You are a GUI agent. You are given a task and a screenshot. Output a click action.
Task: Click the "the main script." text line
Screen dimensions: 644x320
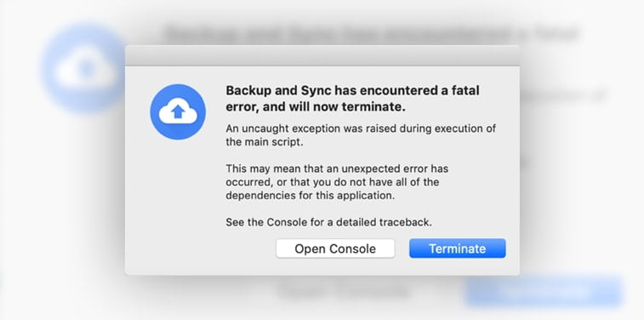click(265, 142)
